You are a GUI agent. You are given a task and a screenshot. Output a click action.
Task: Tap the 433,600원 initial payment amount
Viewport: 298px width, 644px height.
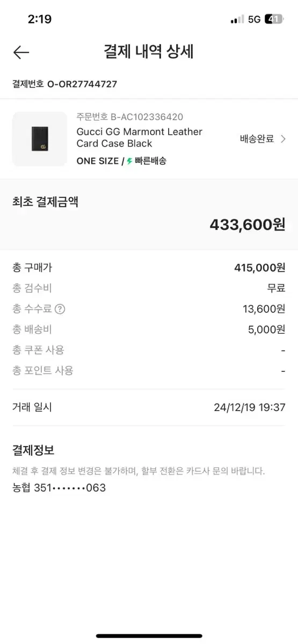(248, 224)
